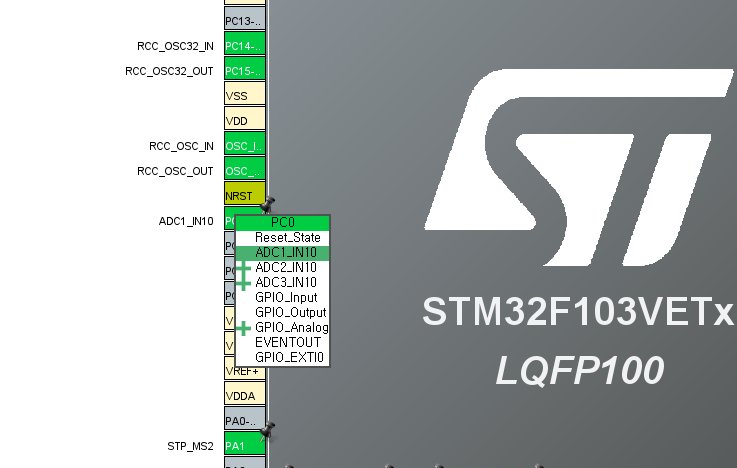
Task: Click the PA1 pin labeled STP_MS2
Action: point(245,446)
